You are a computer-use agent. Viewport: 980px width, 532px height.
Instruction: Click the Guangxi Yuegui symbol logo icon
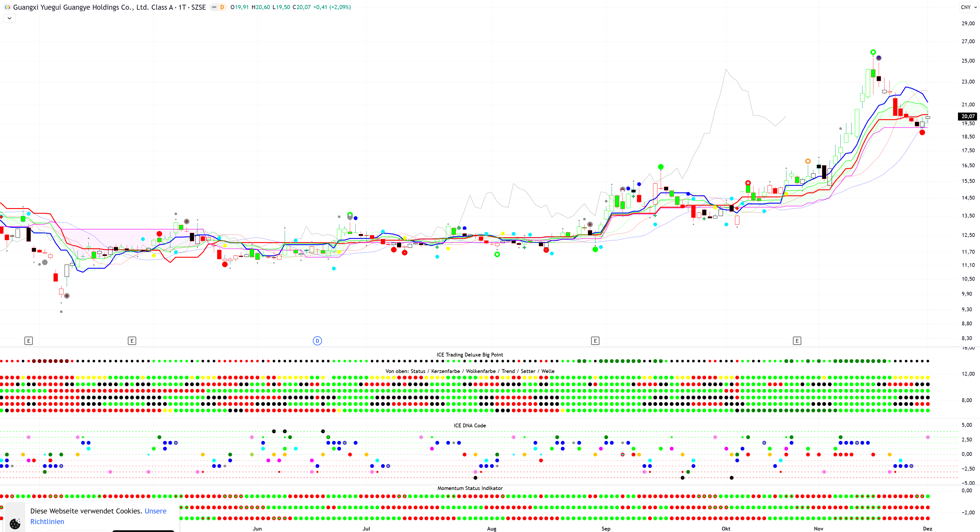click(x=7, y=7)
